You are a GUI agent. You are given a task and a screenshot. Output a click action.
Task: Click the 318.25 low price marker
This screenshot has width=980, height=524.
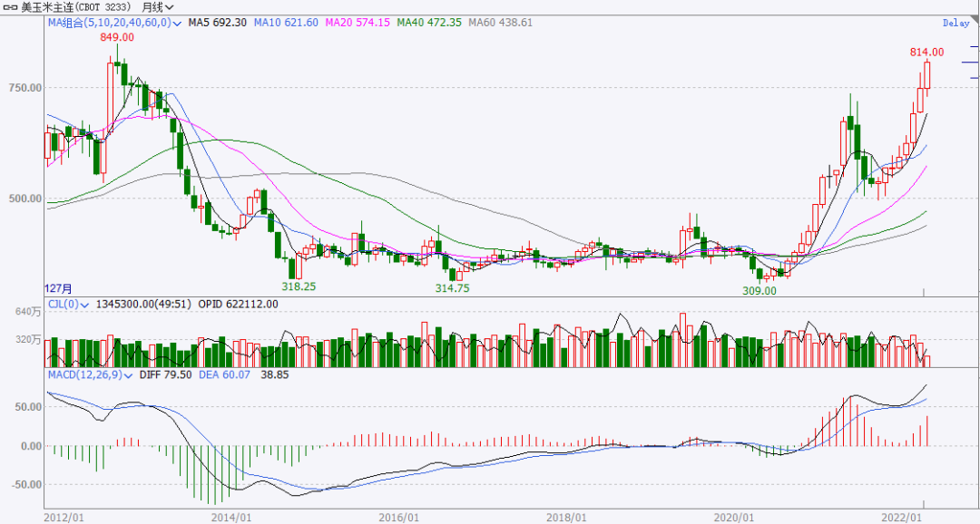pyautogui.click(x=299, y=286)
